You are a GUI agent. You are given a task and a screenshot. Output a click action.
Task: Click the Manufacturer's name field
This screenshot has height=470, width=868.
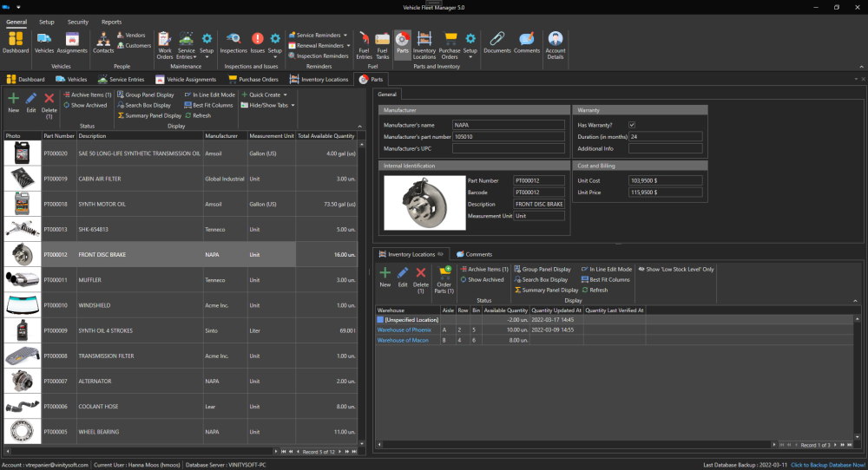(x=508, y=125)
